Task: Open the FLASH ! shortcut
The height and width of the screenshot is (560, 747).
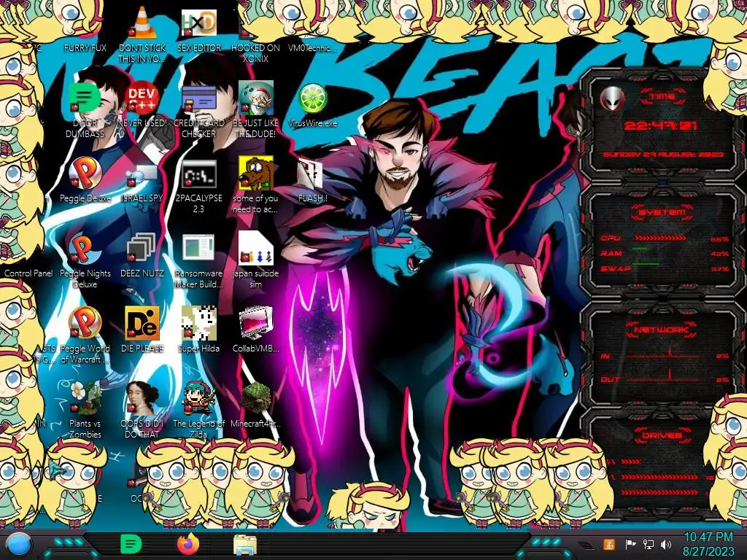Action: pyautogui.click(x=312, y=181)
